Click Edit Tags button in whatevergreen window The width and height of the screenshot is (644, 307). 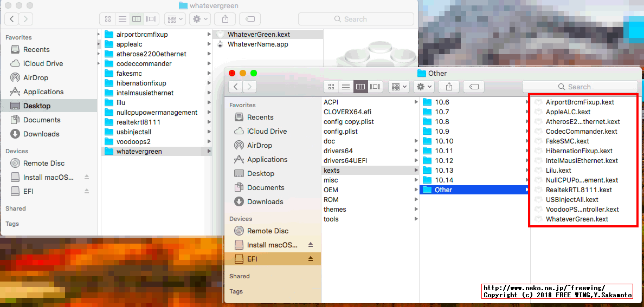click(x=250, y=19)
